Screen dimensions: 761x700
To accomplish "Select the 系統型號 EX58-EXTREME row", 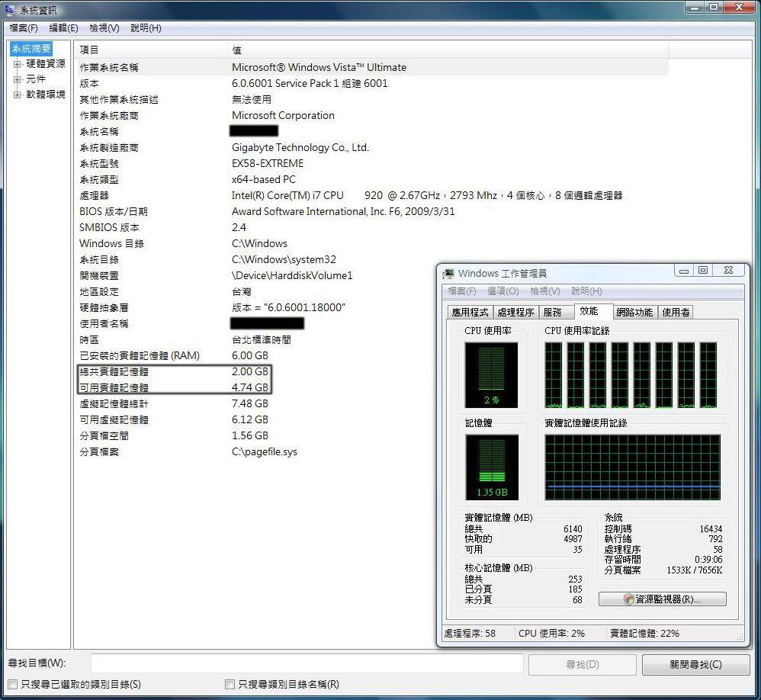I will 372,164.
